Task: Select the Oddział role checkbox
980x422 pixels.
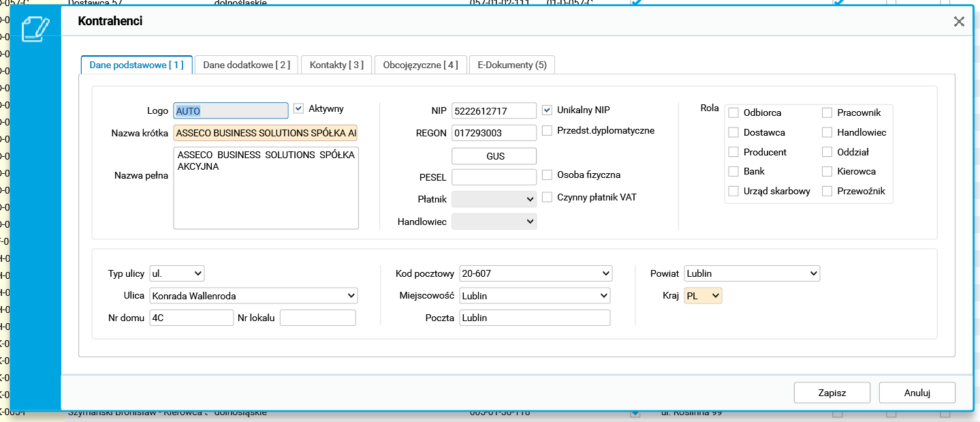Action: tap(827, 152)
